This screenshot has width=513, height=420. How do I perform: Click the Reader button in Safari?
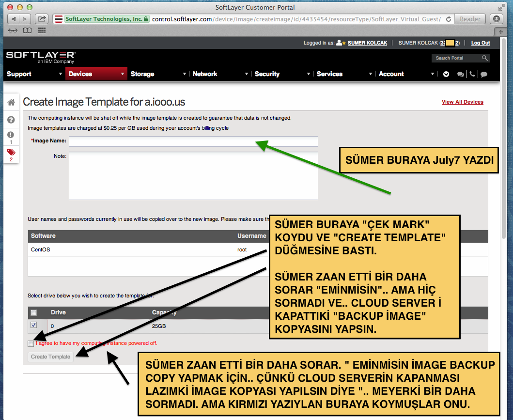click(x=470, y=19)
